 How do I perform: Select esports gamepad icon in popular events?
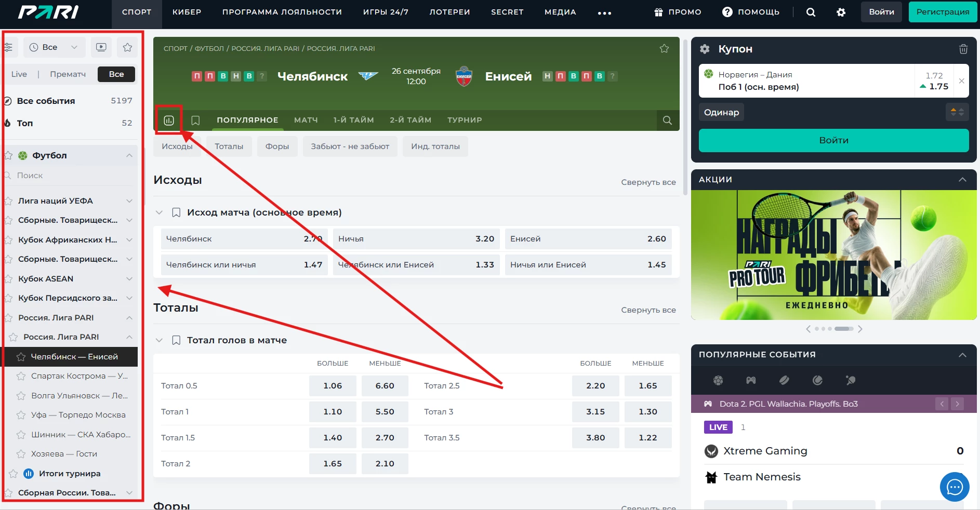751,380
